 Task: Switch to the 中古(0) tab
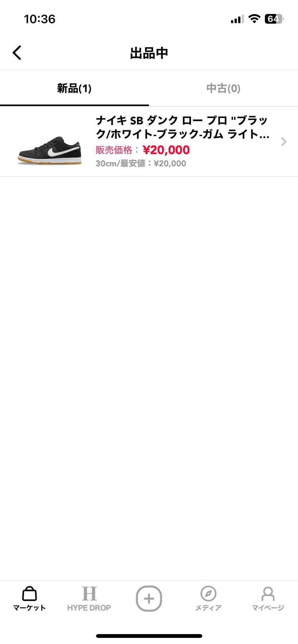[223, 88]
